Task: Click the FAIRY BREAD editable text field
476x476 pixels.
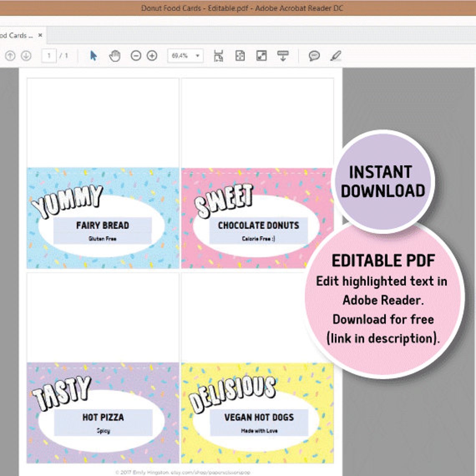Action: point(103,225)
